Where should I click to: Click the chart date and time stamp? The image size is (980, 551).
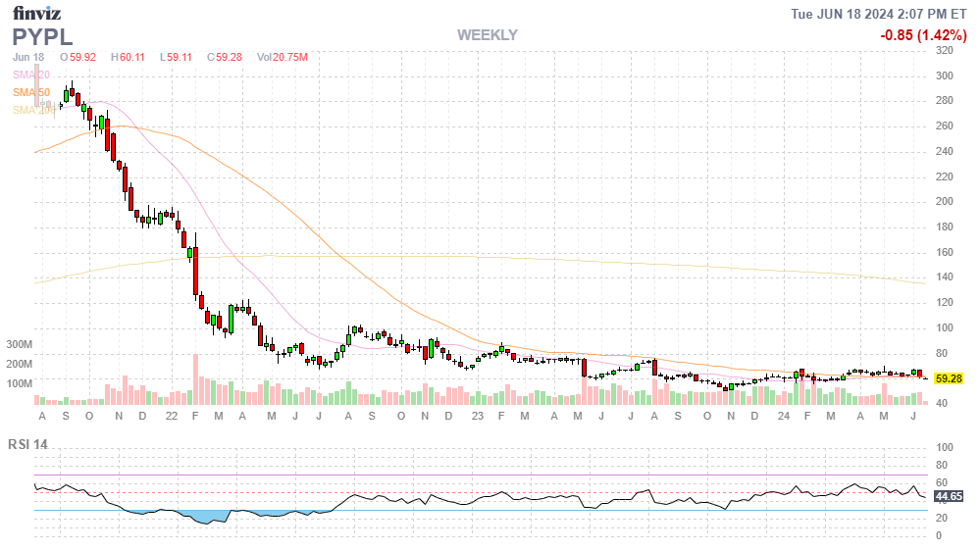(880, 14)
